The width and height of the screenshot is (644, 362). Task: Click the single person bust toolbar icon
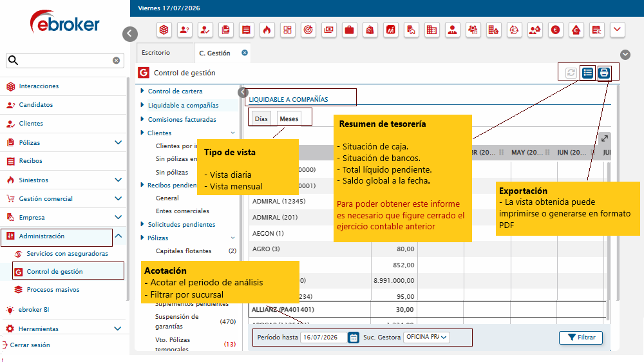tap(452, 30)
